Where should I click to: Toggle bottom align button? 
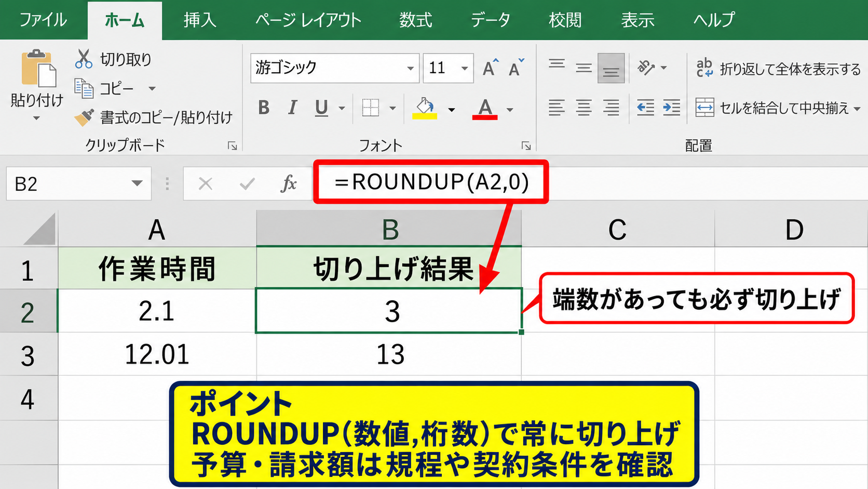(x=611, y=68)
